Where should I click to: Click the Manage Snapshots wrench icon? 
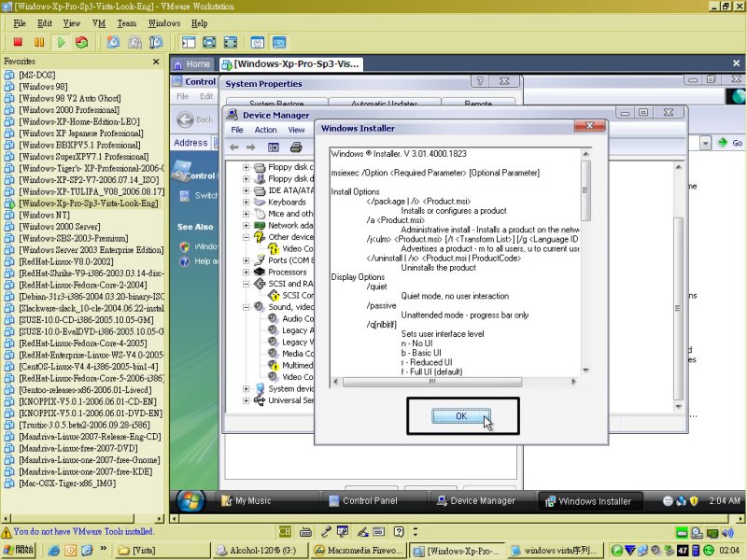point(156,42)
